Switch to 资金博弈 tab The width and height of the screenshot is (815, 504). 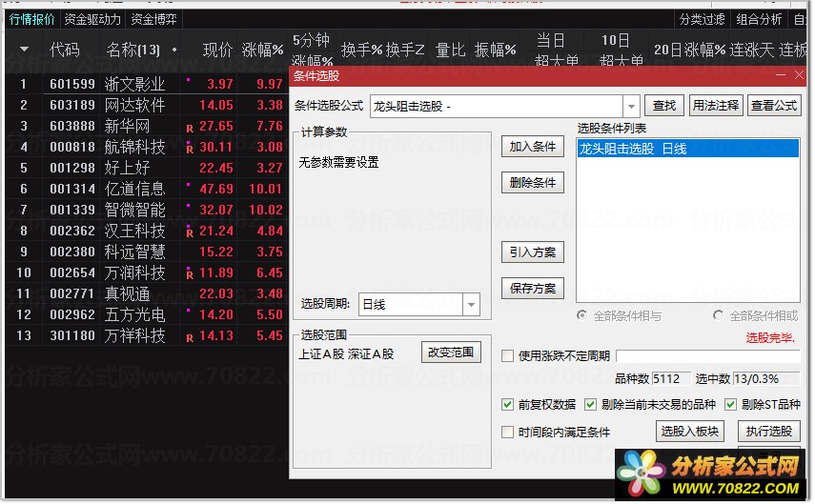point(153,19)
